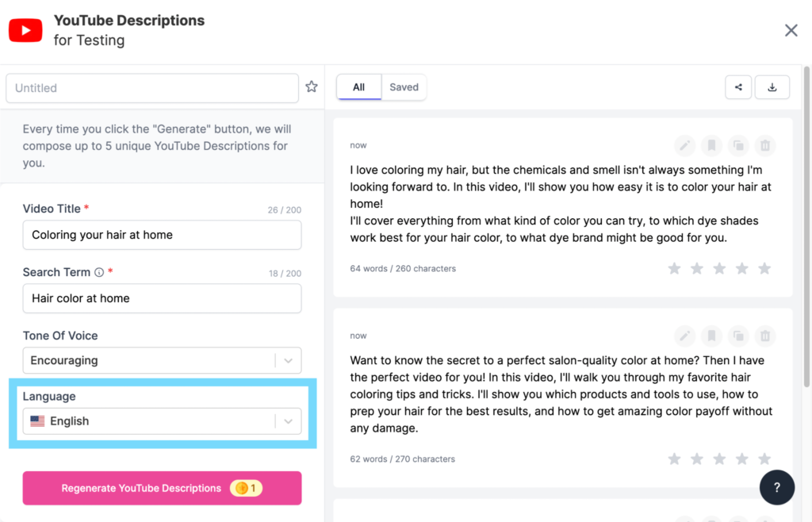This screenshot has width=812, height=522.
Task: Delete the second generated description
Action: 765,336
